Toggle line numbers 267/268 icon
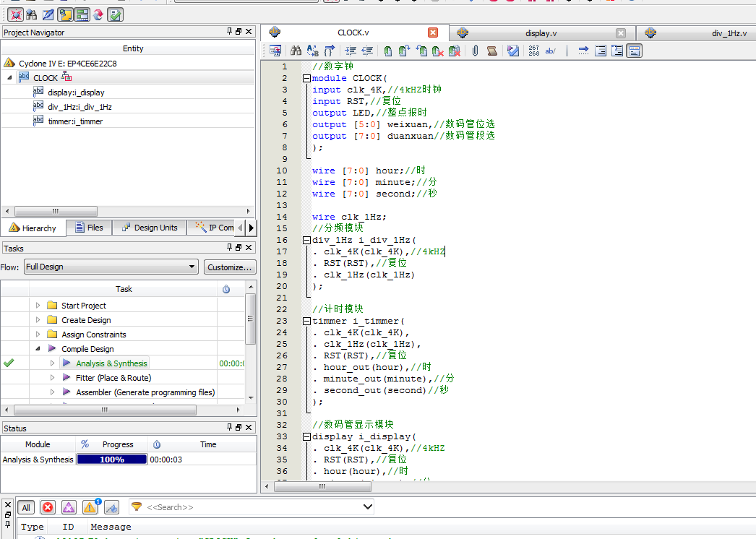The height and width of the screenshot is (539, 756). (533, 51)
